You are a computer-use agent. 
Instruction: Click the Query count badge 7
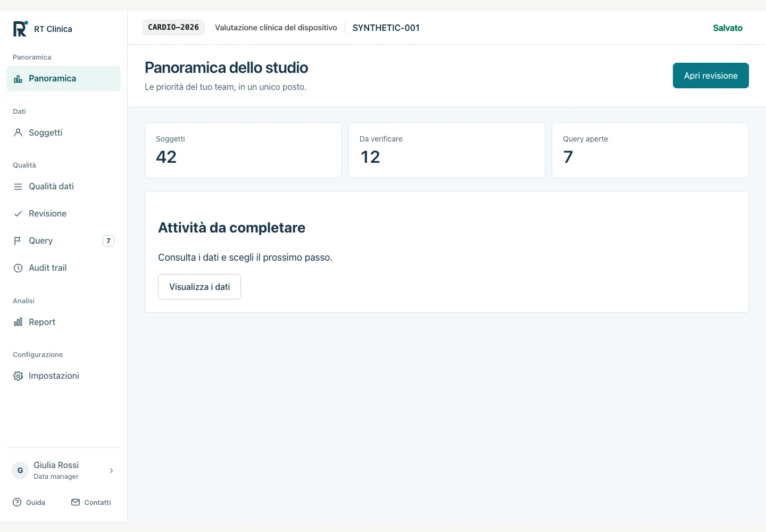click(109, 241)
